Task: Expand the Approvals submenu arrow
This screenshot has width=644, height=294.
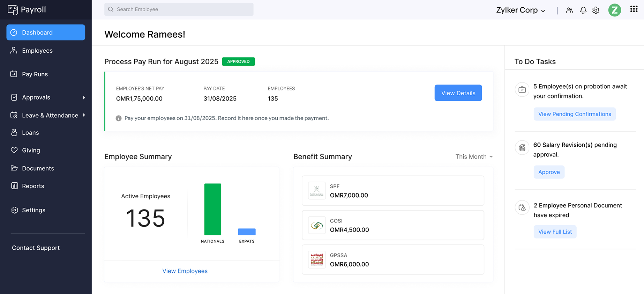Action: click(x=84, y=98)
